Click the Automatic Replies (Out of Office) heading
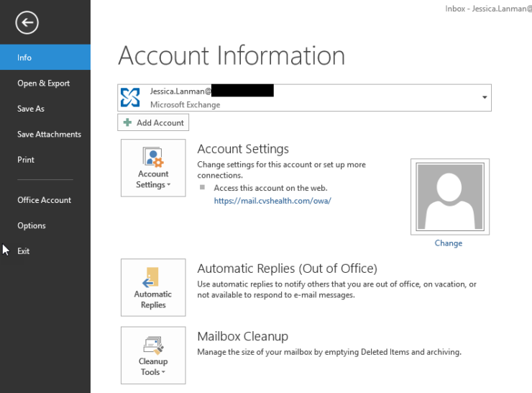 tap(287, 268)
